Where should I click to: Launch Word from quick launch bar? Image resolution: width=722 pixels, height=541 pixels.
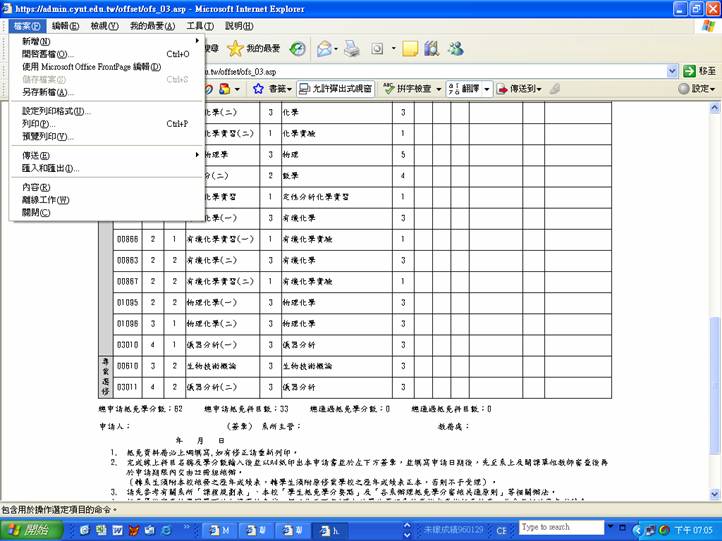coord(117,530)
